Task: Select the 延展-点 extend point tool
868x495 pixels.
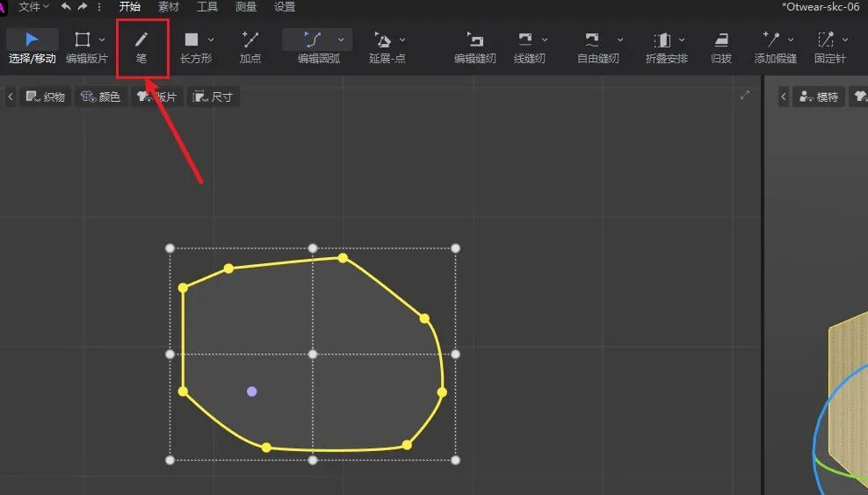Action: 383,47
